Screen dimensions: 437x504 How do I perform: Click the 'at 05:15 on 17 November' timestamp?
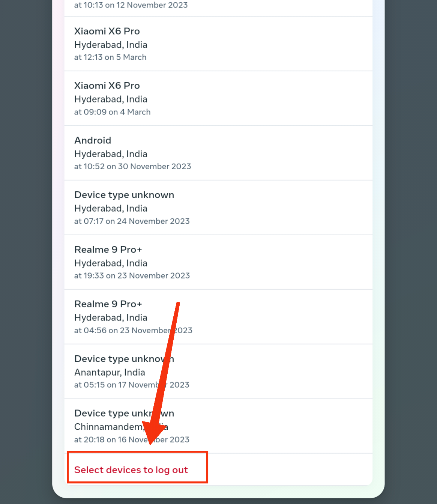(x=132, y=385)
